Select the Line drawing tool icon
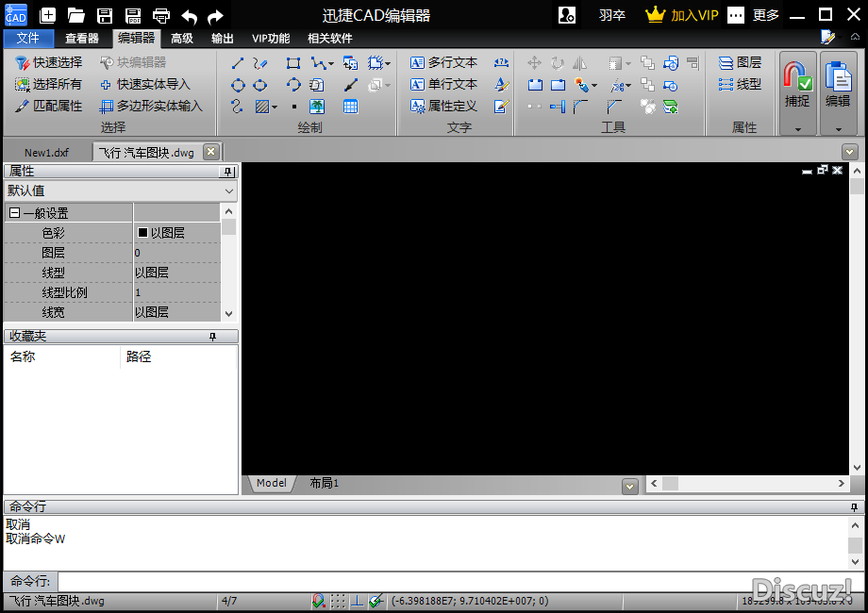The height and width of the screenshot is (613, 868). coord(237,63)
